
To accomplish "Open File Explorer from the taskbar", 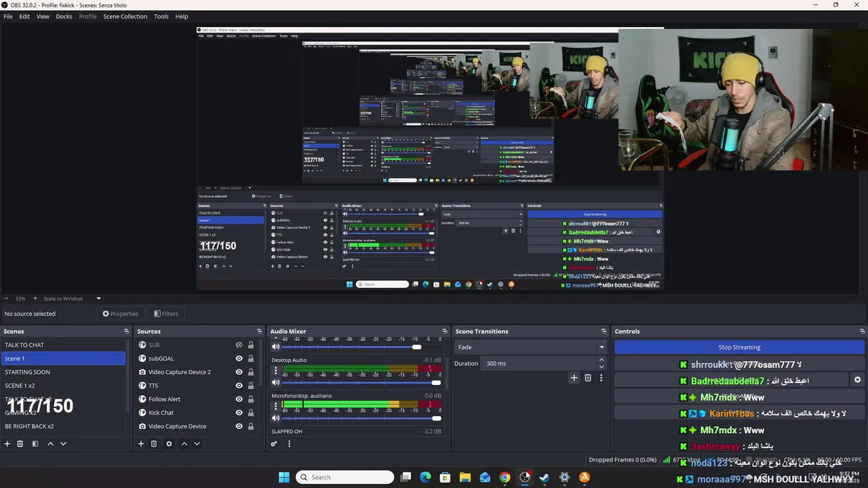I will click(465, 477).
